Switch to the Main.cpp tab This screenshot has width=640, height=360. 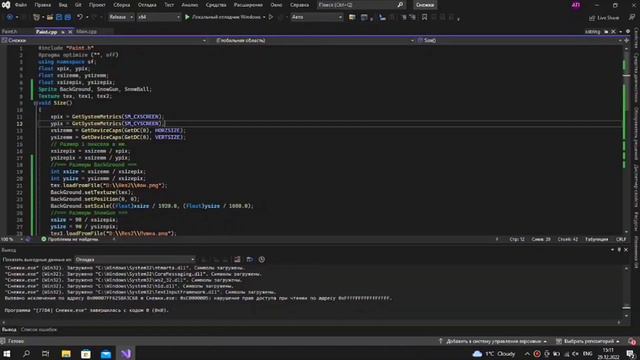point(86,31)
